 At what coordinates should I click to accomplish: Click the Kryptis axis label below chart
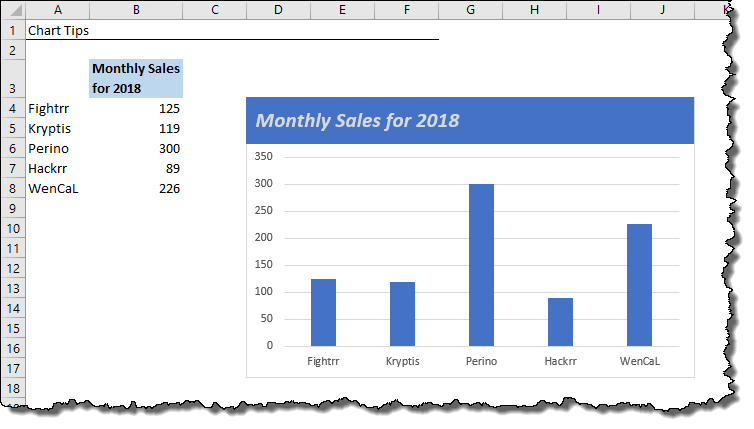click(x=402, y=362)
